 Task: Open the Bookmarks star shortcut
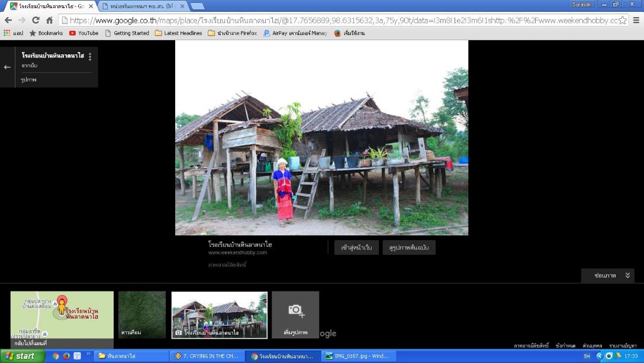tap(46, 33)
